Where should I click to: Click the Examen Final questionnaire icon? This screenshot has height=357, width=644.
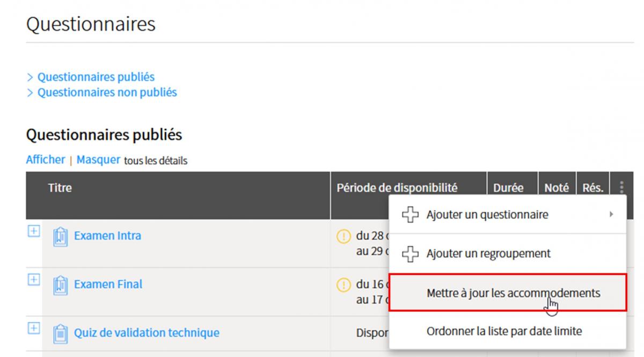60,285
